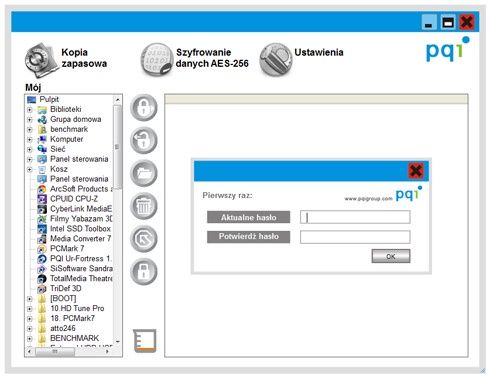The height and width of the screenshot is (379, 490).
Task: Click the bottom padlock round button
Action: (x=144, y=271)
